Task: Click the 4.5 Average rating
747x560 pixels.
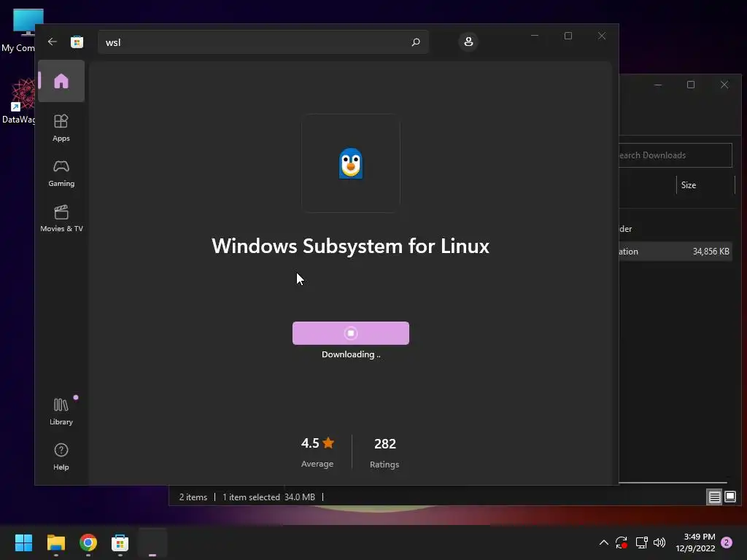Action: [317, 452]
